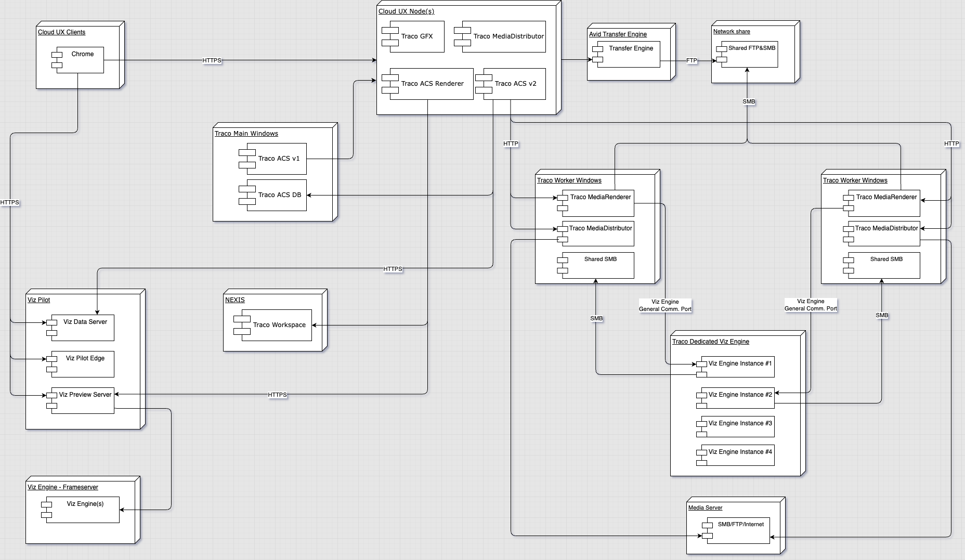Select the FTP connector label

691,61
